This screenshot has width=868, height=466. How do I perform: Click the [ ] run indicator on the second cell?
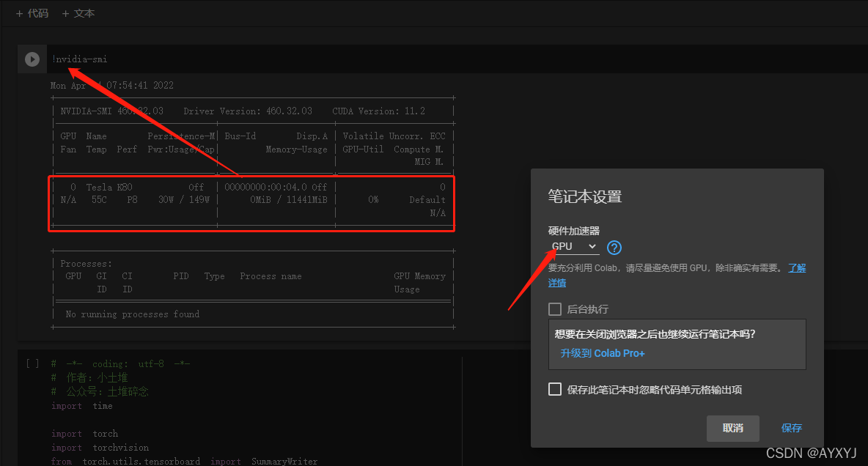point(32,363)
